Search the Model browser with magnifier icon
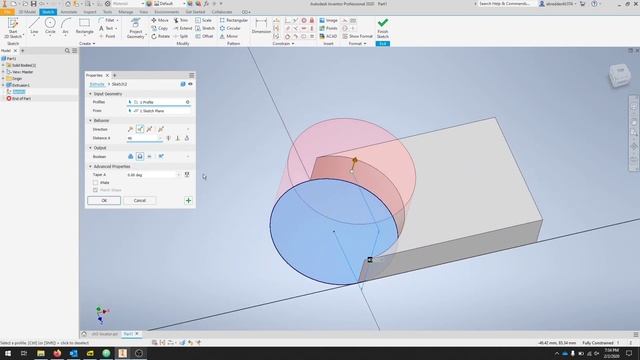 click(67, 51)
